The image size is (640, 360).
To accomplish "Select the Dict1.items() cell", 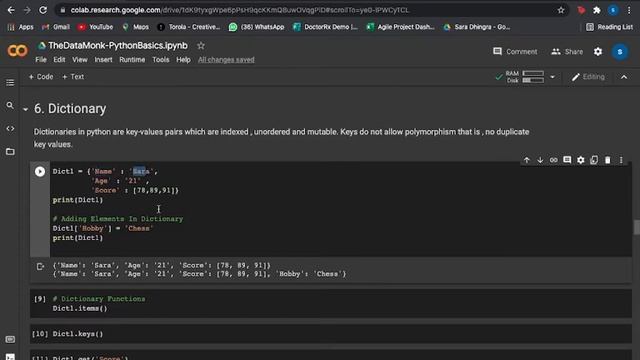I will [x=331, y=304].
